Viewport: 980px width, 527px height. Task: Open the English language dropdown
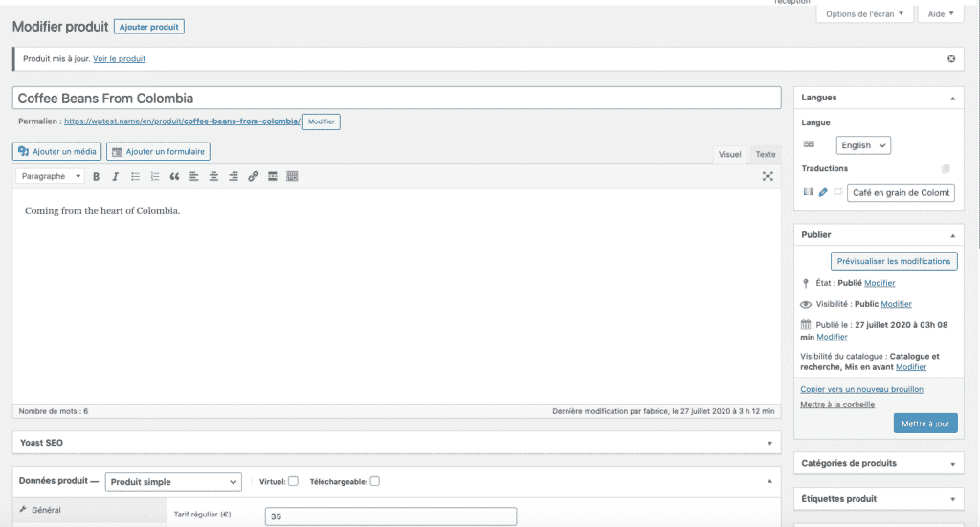click(863, 145)
